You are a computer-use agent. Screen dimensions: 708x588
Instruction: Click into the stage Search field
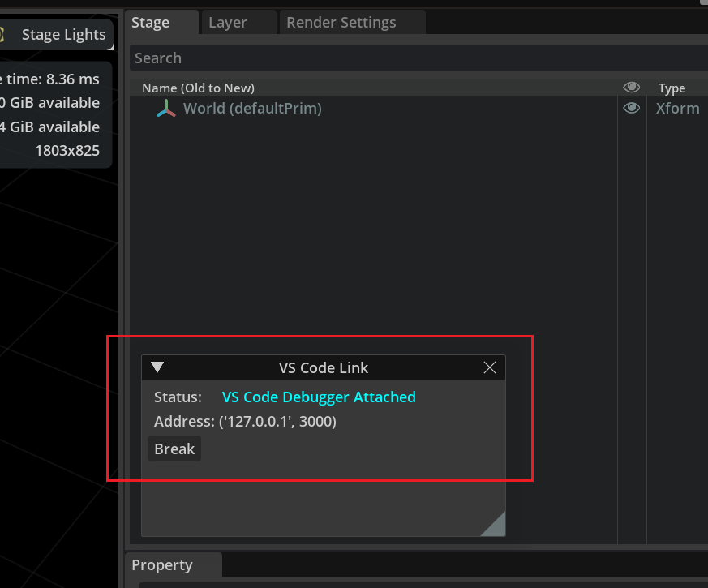(x=324, y=57)
